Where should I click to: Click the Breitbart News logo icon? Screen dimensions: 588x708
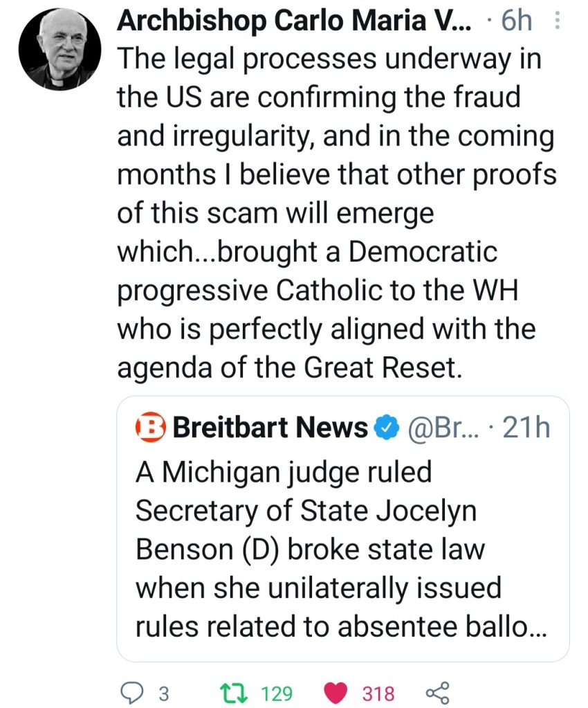tap(148, 429)
